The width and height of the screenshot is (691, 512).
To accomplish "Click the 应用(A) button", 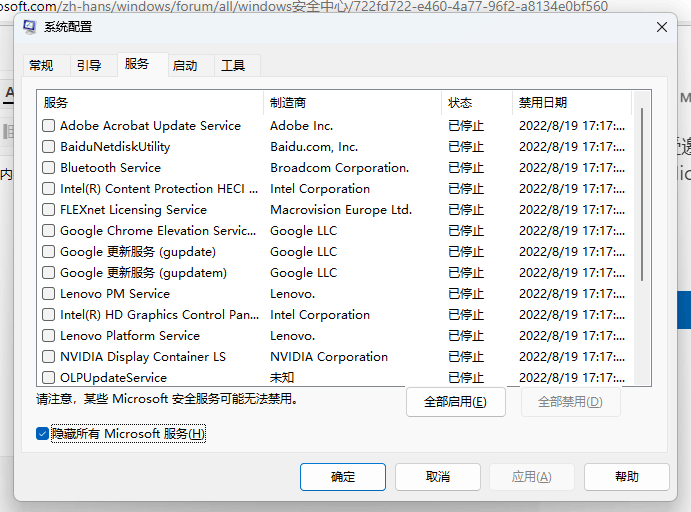I will coord(532,477).
